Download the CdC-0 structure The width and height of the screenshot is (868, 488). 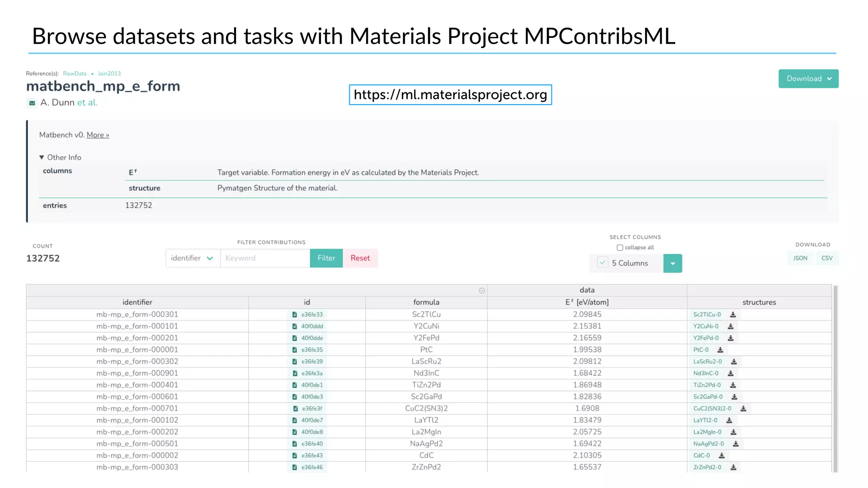tap(721, 456)
